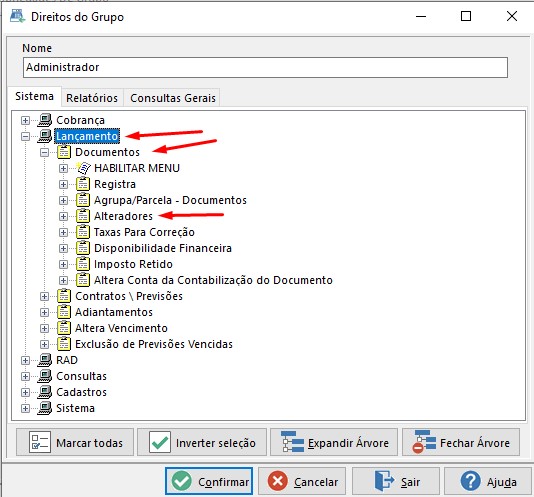This screenshot has height=497, width=534.
Task: Select the Disponibilidade Financeira label
Action: pos(163,248)
